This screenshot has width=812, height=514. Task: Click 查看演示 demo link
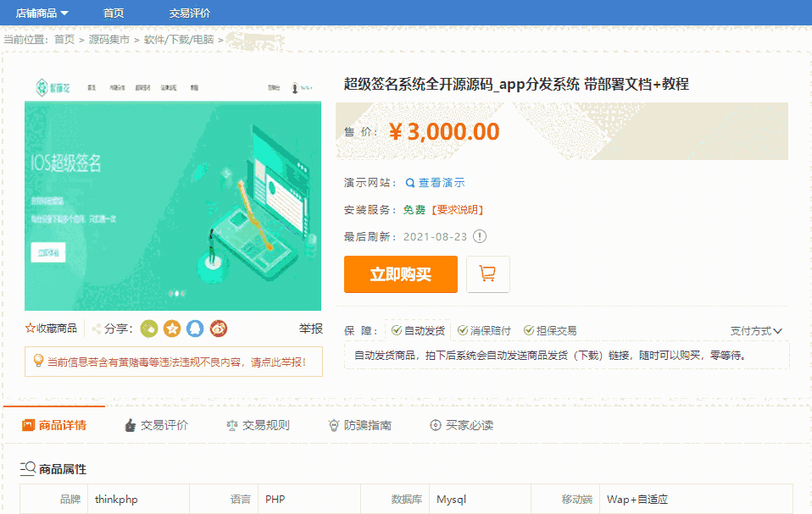tap(442, 183)
